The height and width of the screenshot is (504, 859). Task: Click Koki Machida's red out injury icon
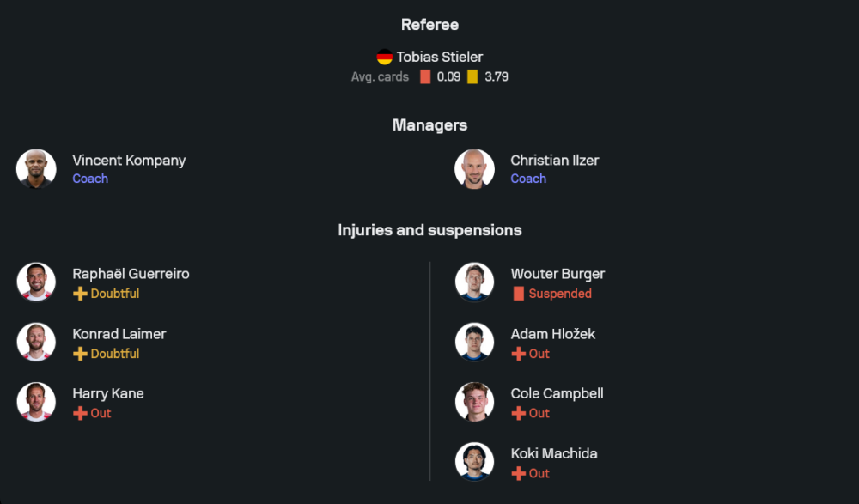(518, 474)
